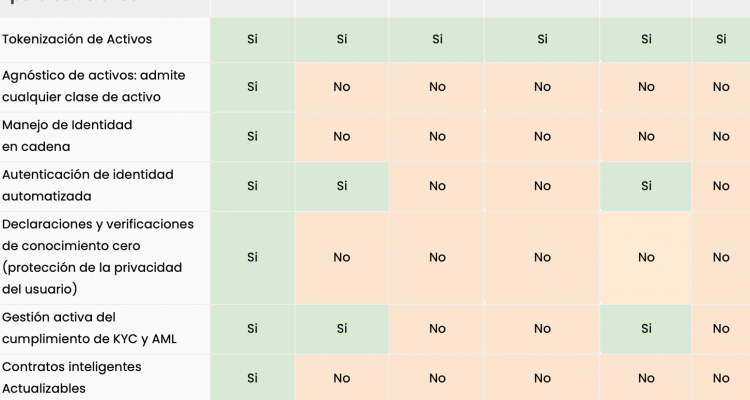Click fifth-column 'Si' in Autenticación de identidad row

click(646, 185)
